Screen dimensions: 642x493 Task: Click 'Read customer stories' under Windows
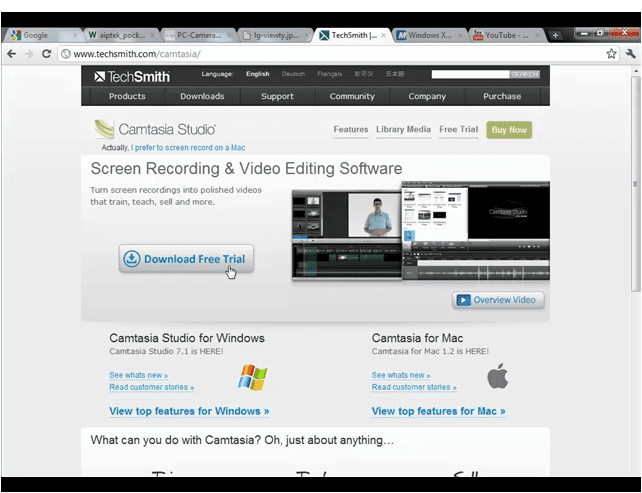pos(151,387)
